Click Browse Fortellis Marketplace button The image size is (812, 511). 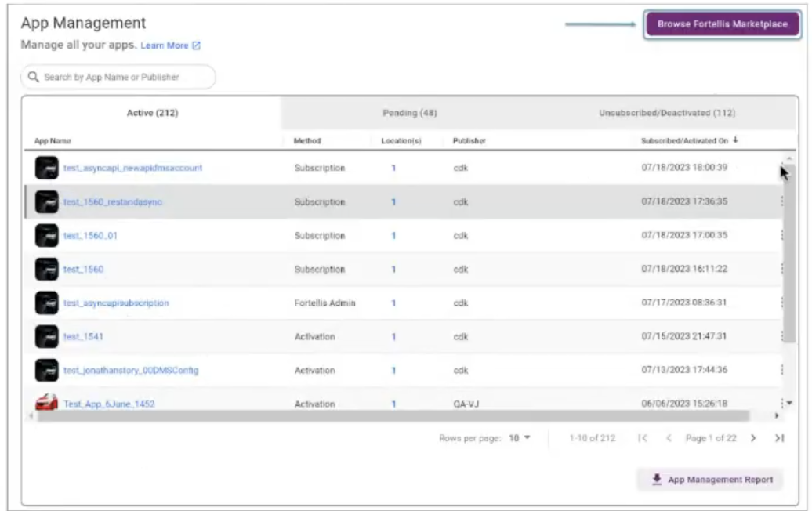(x=722, y=24)
